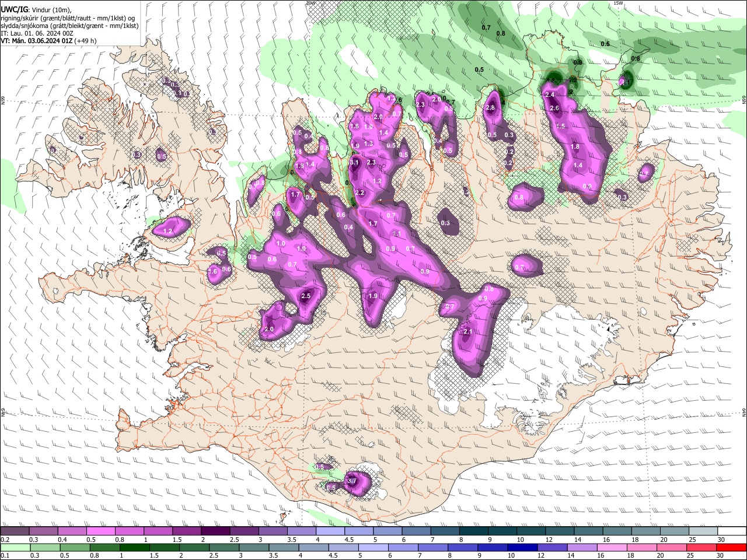The height and width of the screenshot is (560, 747).
Task: Click the white 30 swatch in the snowfall legend
Action: 732,531
